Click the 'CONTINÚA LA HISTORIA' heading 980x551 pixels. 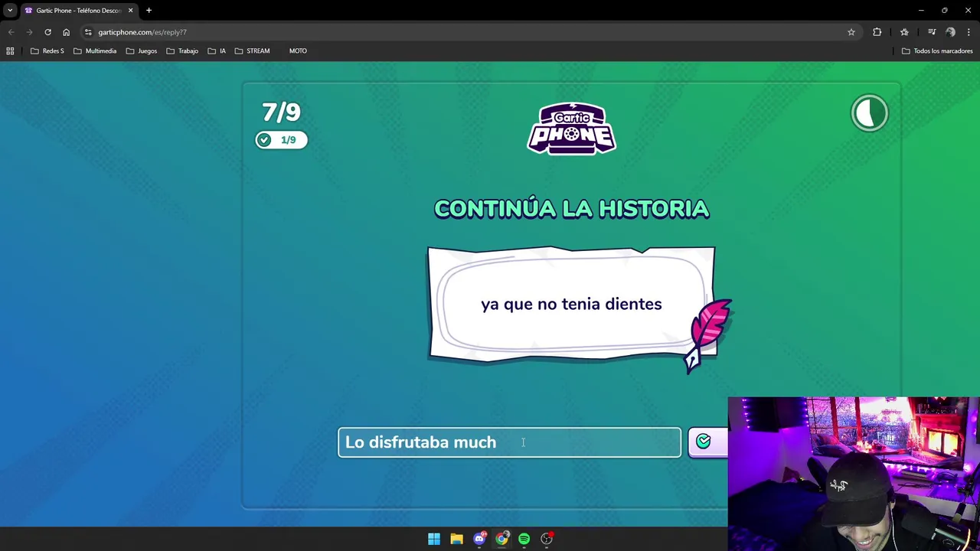click(x=572, y=208)
